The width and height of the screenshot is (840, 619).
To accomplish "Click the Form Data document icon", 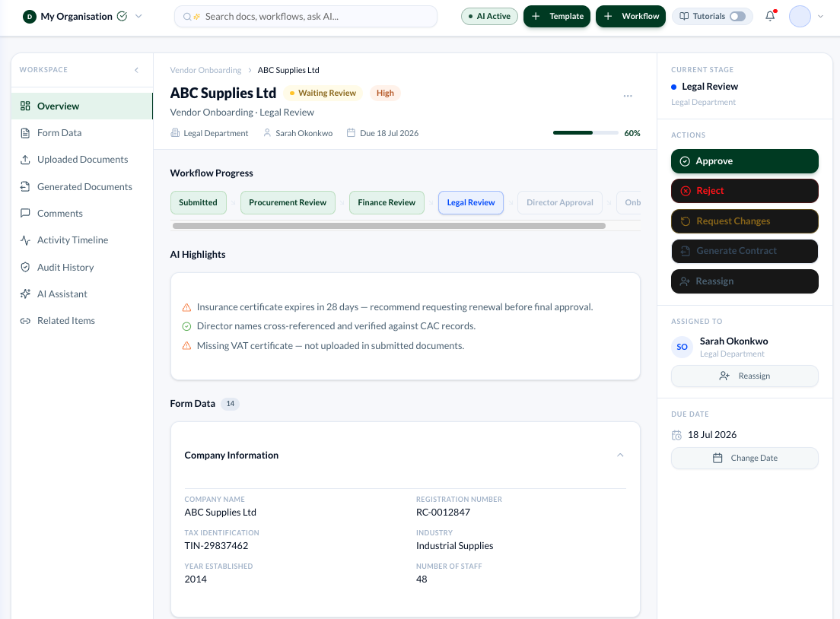I will pos(25,133).
